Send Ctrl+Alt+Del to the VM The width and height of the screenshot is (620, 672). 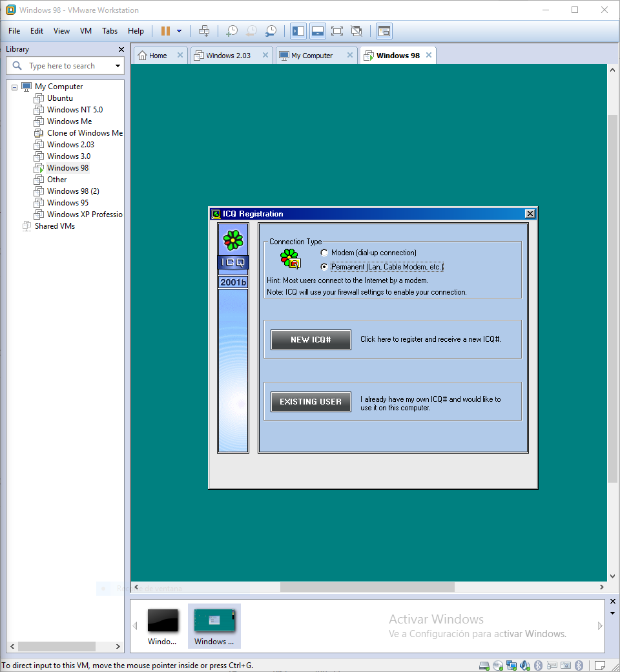[204, 31]
